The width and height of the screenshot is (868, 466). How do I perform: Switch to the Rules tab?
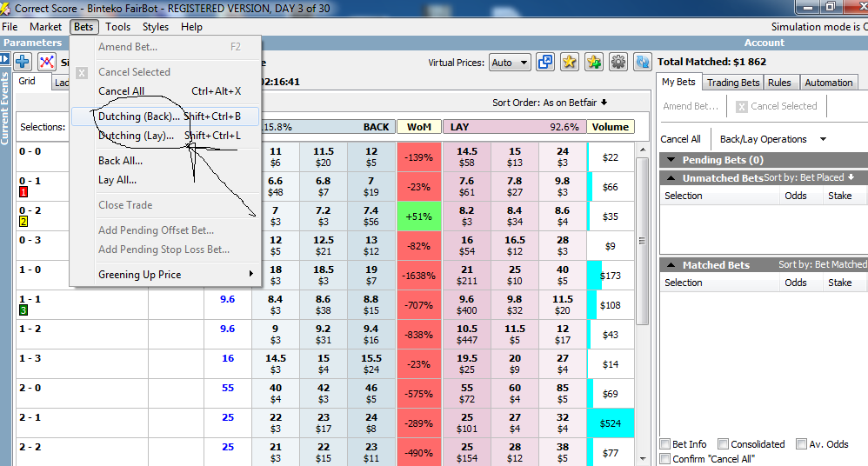pos(779,83)
